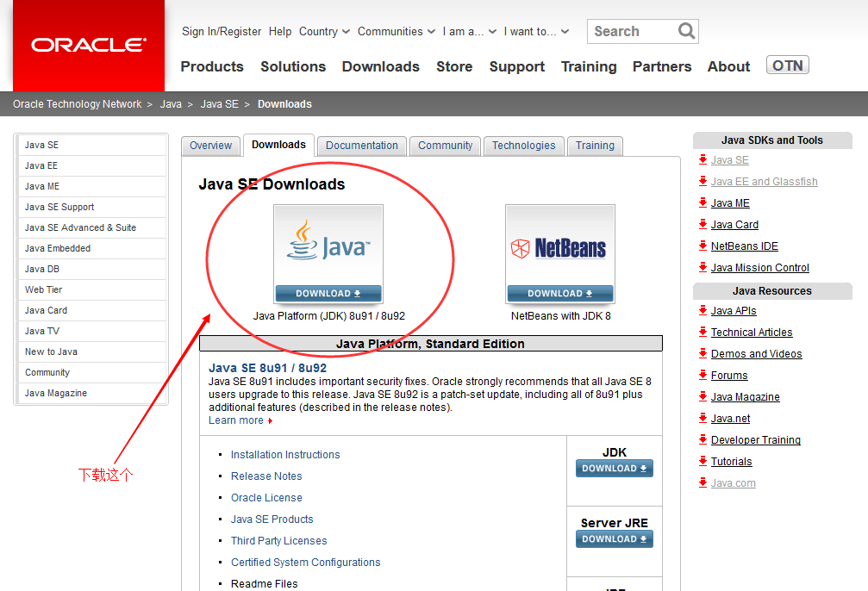Expand the Country dropdown
The width and height of the screenshot is (868, 591).
pos(324,32)
